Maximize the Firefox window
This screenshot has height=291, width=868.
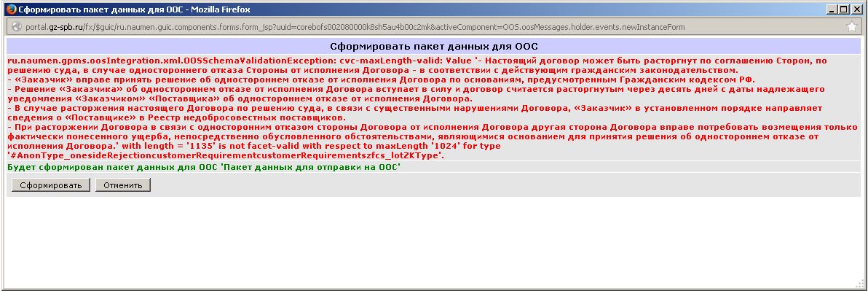coord(845,9)
